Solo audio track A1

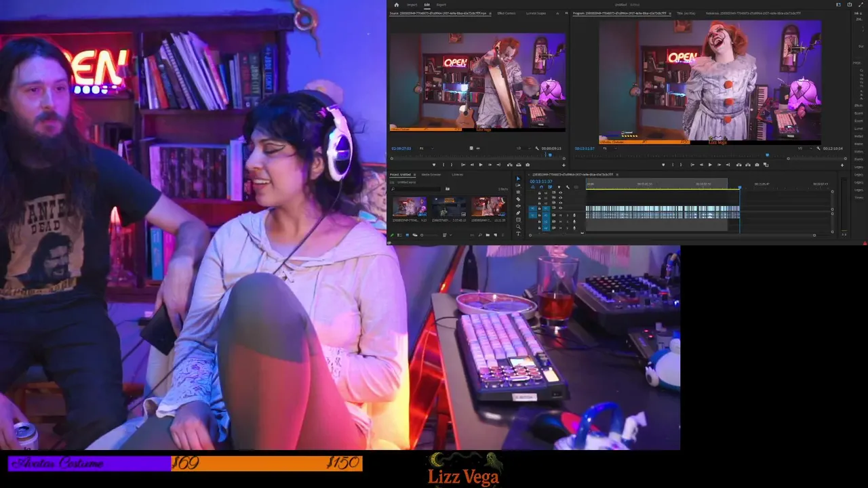(568, 215)
